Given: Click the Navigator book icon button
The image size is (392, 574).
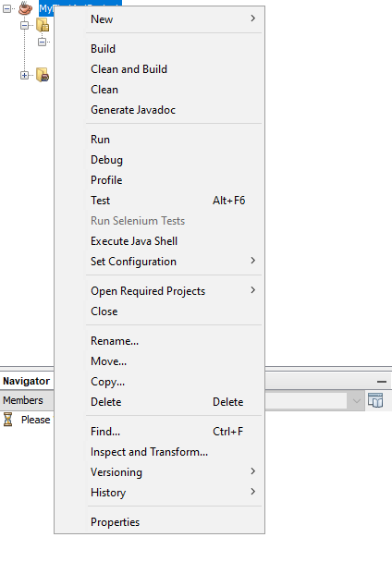Looking at the screenshot, I should click(375, 400).
